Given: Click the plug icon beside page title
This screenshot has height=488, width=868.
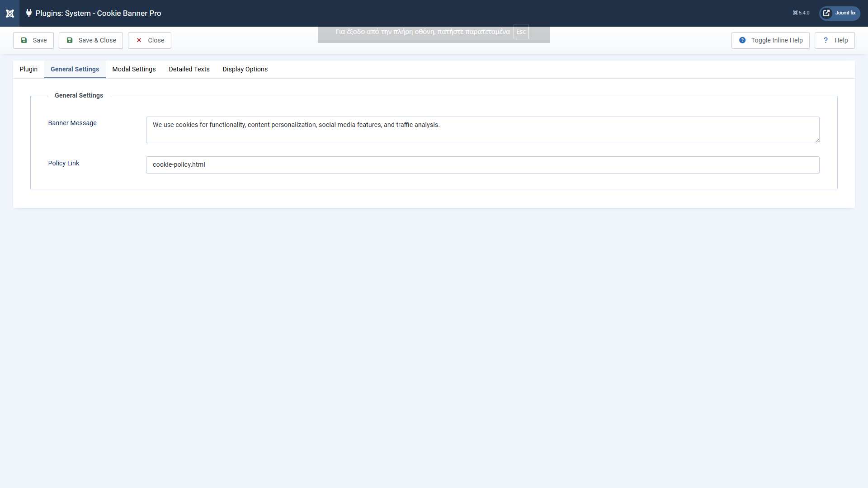Looking at the screenshot, I should click(29, 13).
